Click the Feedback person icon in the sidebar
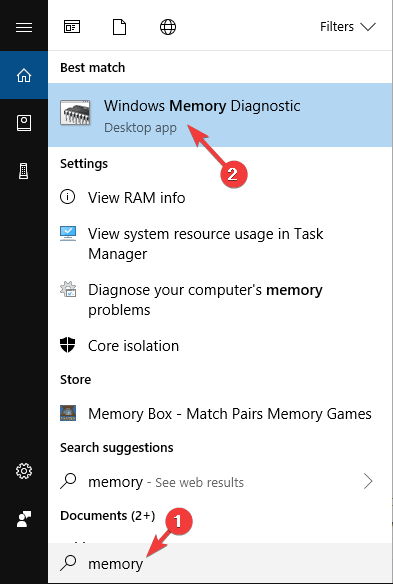 pos(24,519)
